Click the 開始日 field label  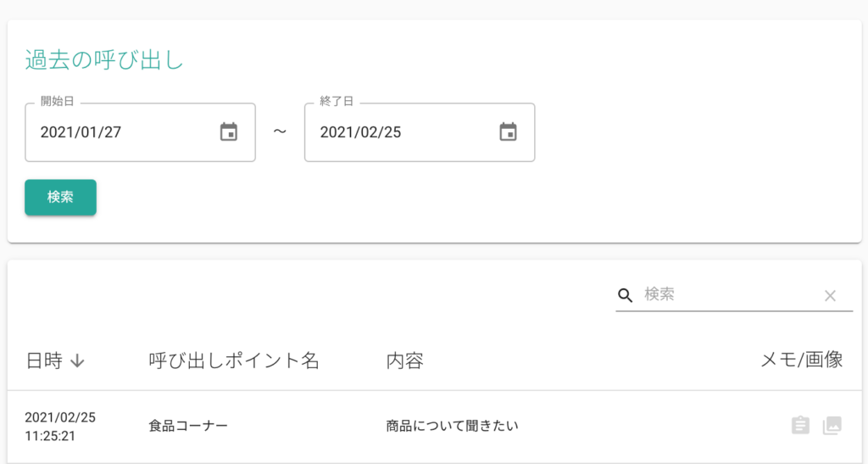57,101
